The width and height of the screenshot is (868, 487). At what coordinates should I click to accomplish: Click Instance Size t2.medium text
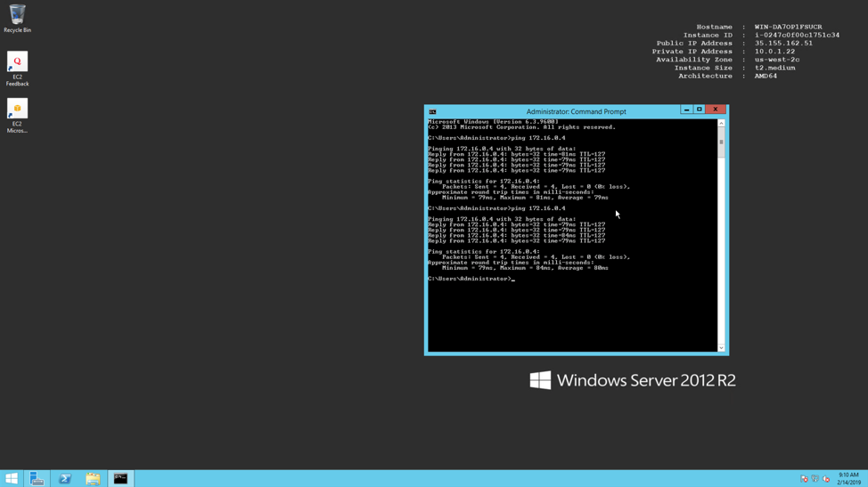[x=734, y=68]
